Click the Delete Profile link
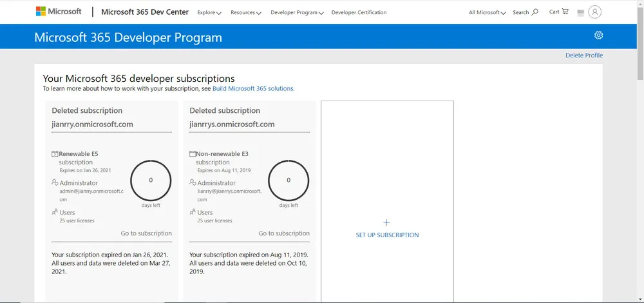The width and height of the screenshot is (644, 303). pyautogui.click(x=583, y=55)
